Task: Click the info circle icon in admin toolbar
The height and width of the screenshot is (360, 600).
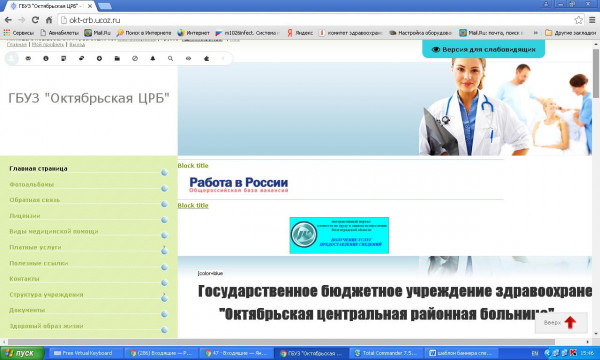Action: point(46,59)
